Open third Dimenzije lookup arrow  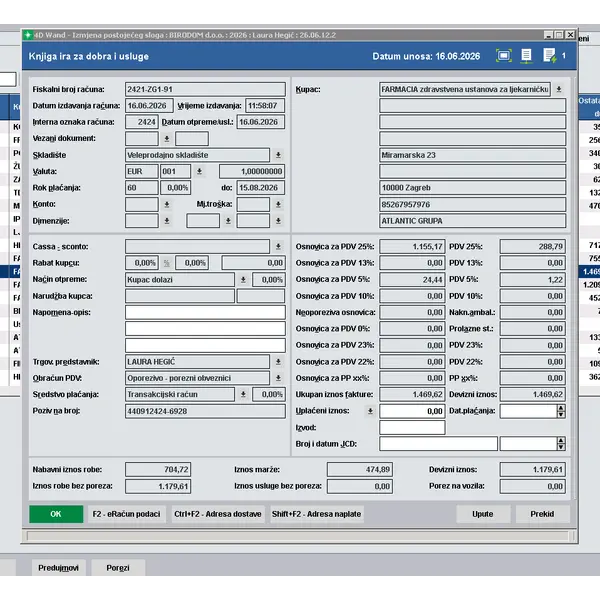pyautogui.click(x=278, y=221)
